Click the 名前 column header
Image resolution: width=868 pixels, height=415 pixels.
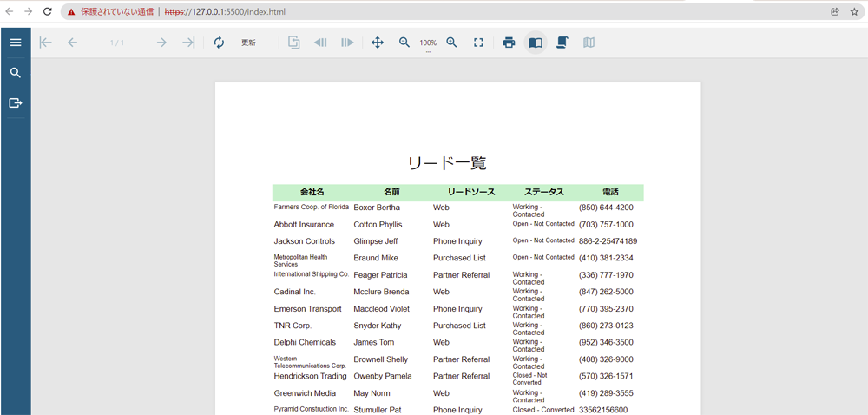391,192
